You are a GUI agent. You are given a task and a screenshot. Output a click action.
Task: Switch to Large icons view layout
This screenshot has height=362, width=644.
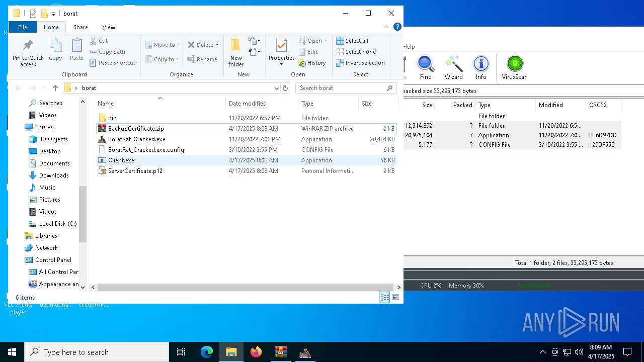(x=395, y=298)
